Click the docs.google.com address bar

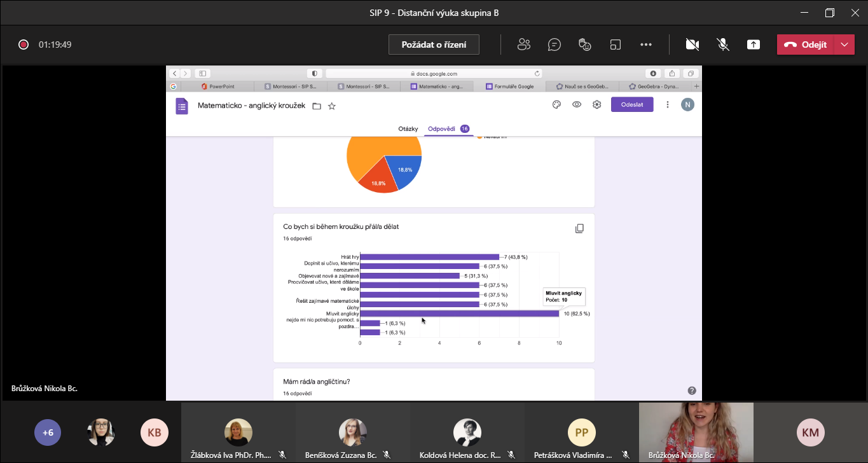434,73
